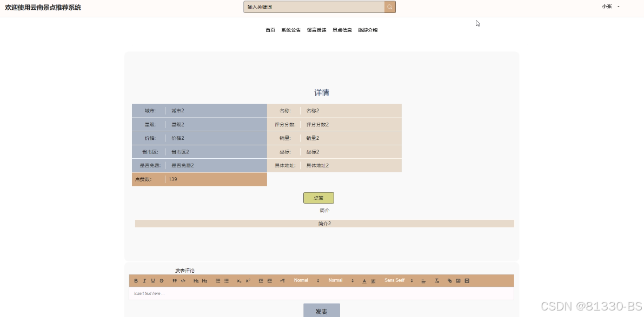644x317 pixels.
Task: Insert a video in the comment
Action: click(467, 281)
